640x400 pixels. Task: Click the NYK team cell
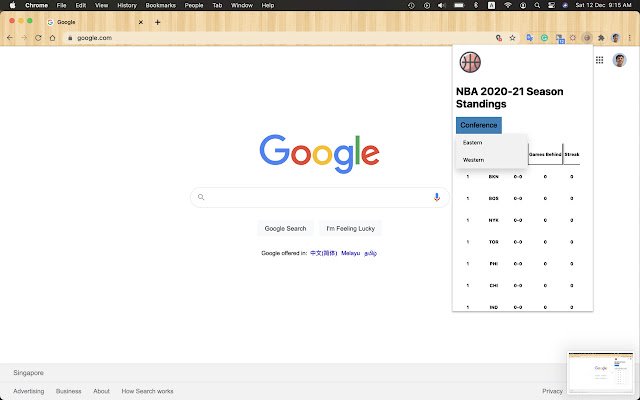coord(493,220)
